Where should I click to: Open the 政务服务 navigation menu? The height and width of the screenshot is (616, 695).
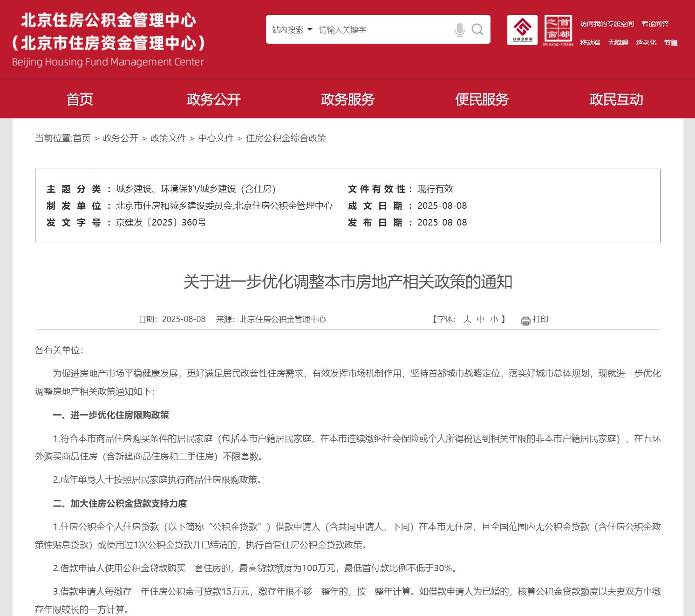pos(347,99)
